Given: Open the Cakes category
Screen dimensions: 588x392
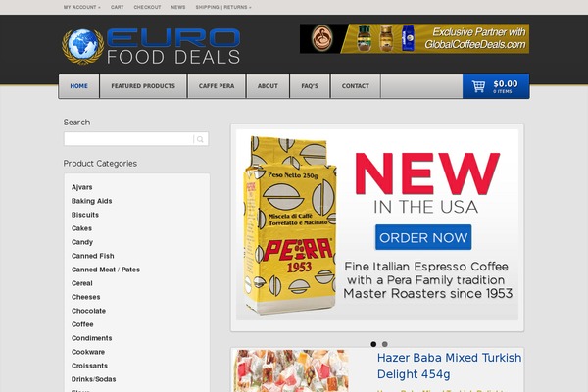Looking at the screenshot, I should [x=81, y=228].
